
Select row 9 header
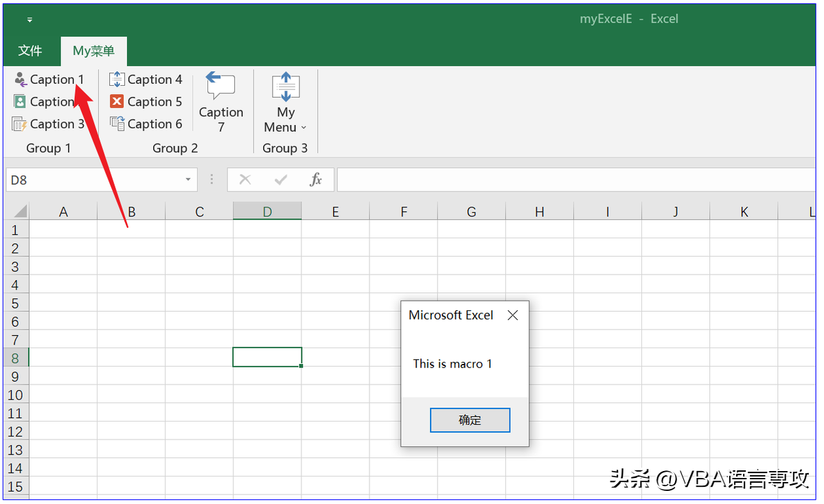(16, 376)
